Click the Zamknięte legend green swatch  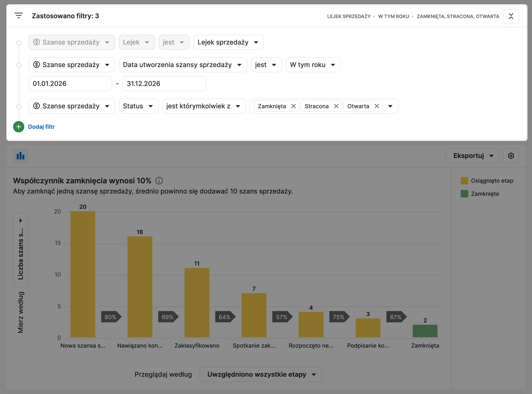(464, 194)
